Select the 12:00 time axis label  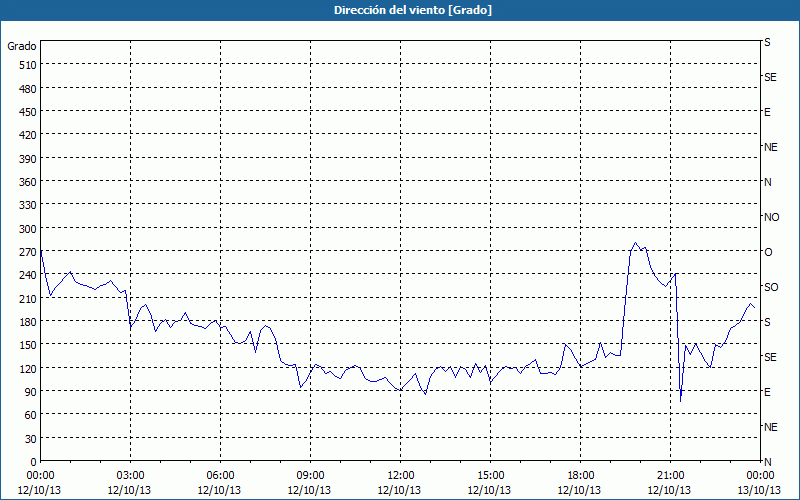tap(401, 476)
